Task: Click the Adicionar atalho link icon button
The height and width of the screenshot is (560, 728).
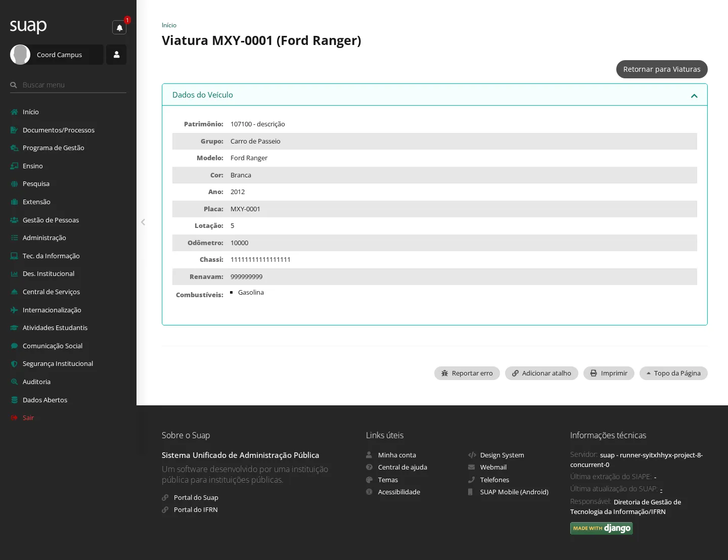Action: 541,373
